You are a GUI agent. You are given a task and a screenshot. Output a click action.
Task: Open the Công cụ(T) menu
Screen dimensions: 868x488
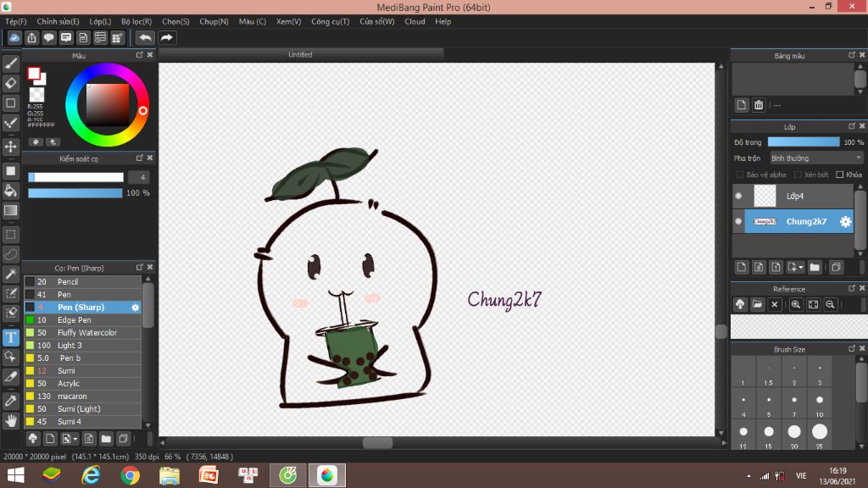[331, 21]
